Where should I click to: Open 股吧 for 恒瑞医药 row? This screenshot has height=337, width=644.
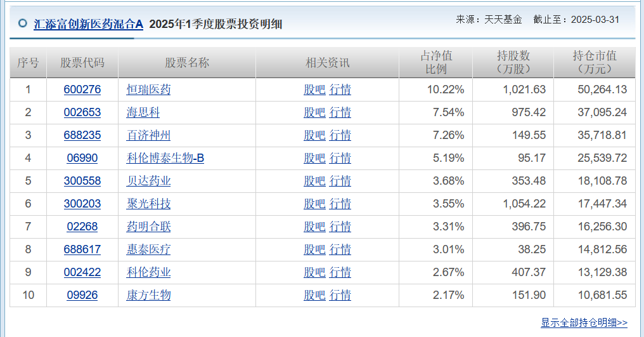[314, 89]
